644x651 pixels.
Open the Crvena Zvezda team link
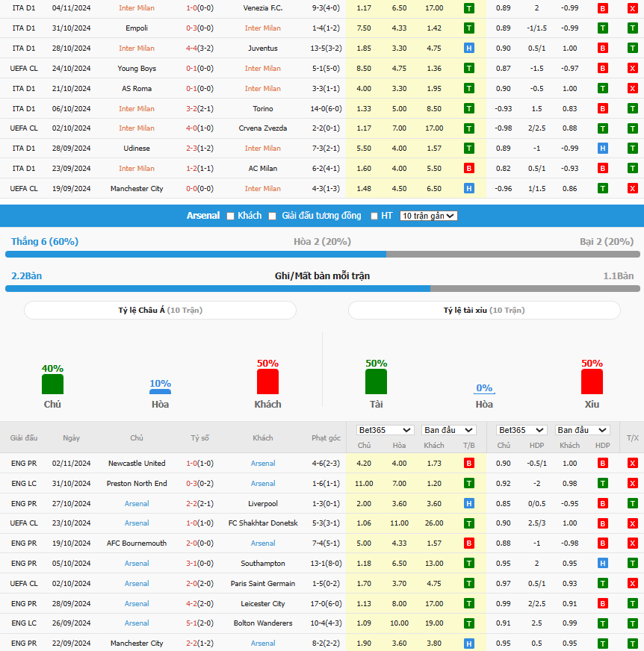click(x=262, y=128)
